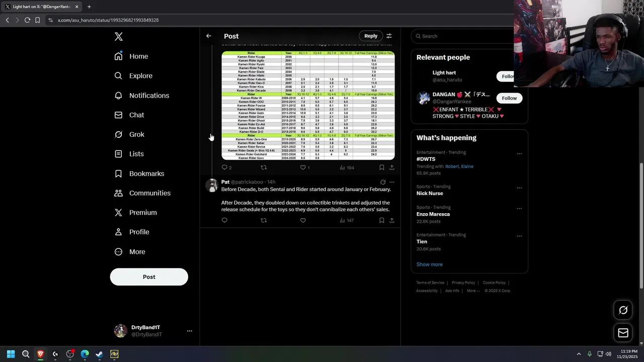Open Home from the sidebar
Image resolution: width=644 pixels, height=362 pixels.
(131, 56)
